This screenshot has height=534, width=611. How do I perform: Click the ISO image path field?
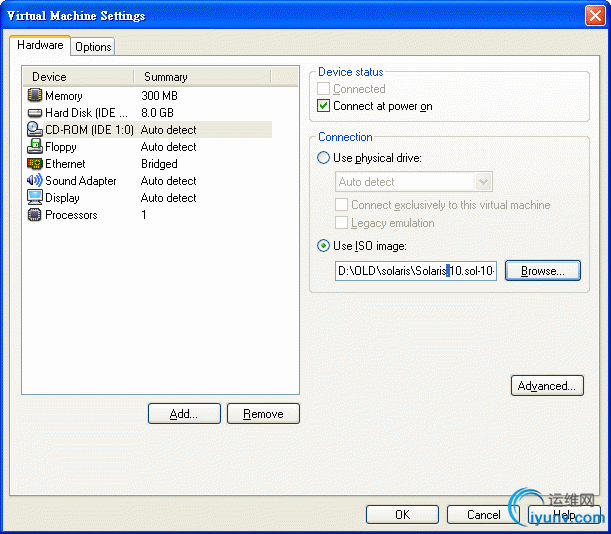click(416, 271)
